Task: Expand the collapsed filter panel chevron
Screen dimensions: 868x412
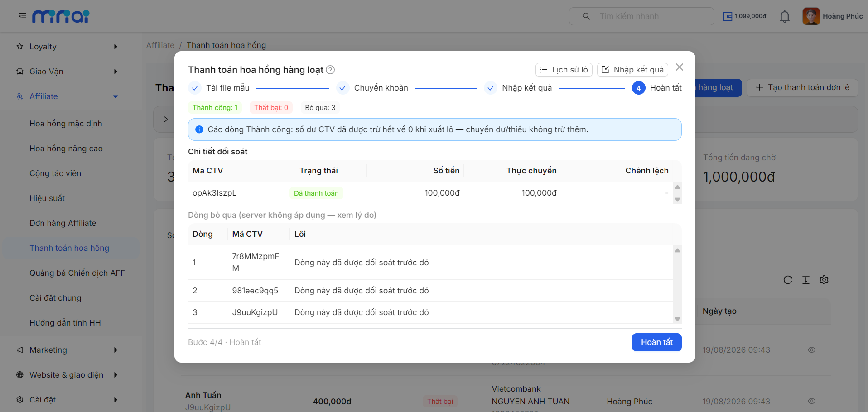Action: 166,119
